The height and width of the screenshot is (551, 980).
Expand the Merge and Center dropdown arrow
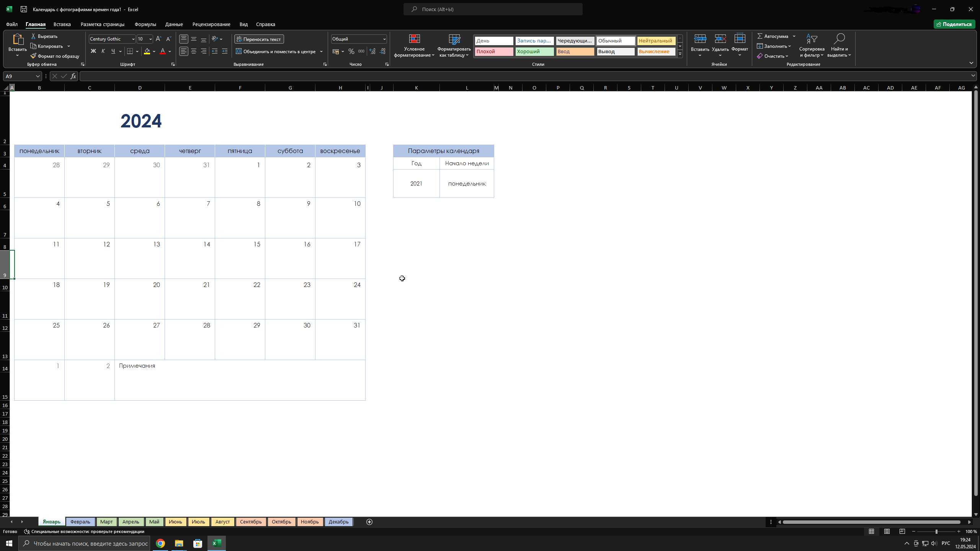[x=321, y=51]
